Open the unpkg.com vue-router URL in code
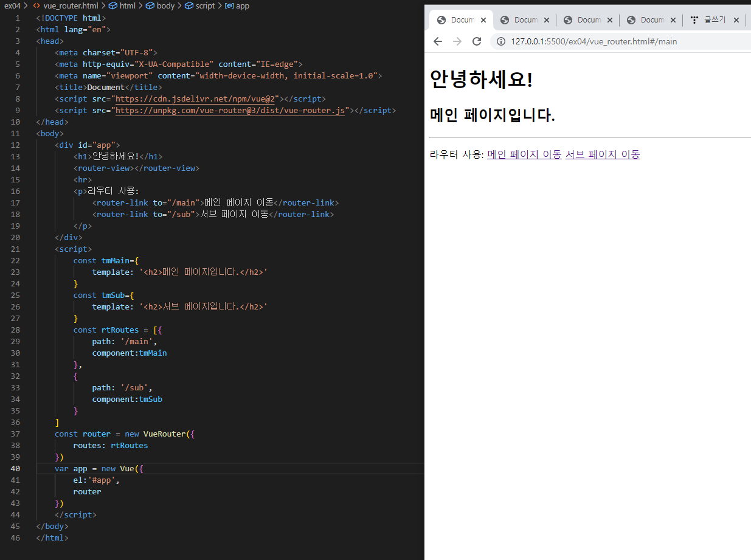 [230, 110]
